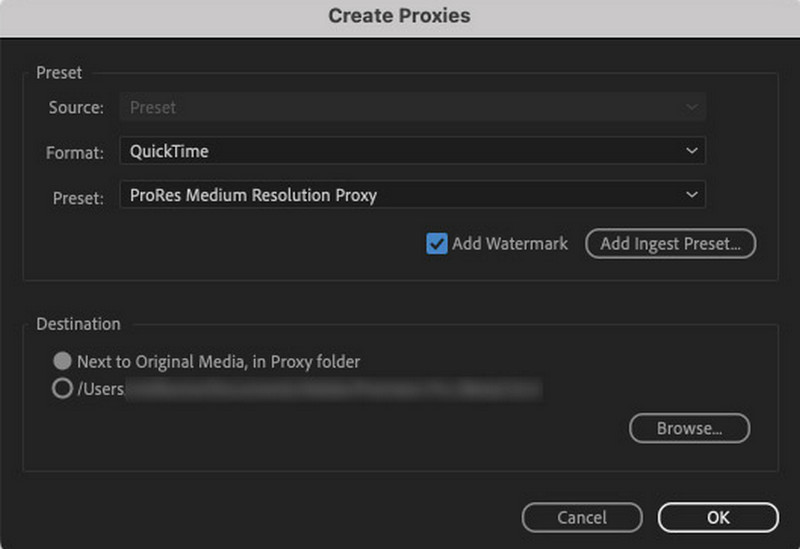Image resolution: width=800 pixels, height=549 pixels.
Task: Select the /Users custom path radio button
Action: 62,389
